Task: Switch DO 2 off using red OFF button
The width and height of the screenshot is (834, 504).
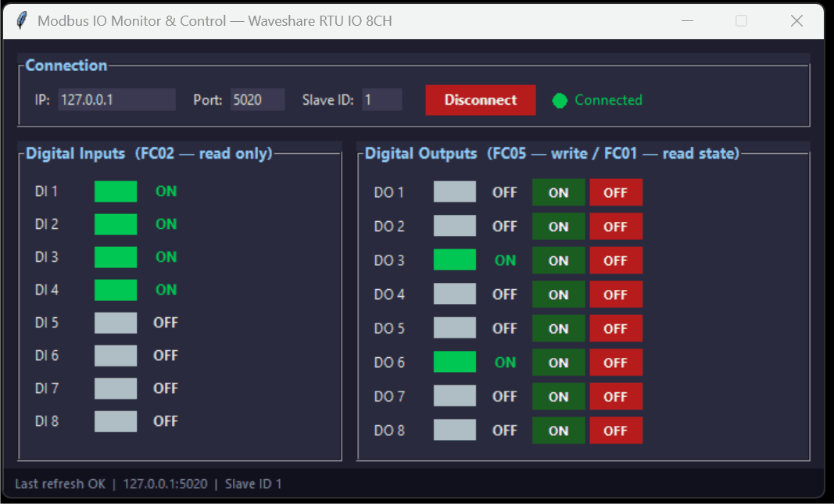Action: pyautogui.click(x=615, y=227)
